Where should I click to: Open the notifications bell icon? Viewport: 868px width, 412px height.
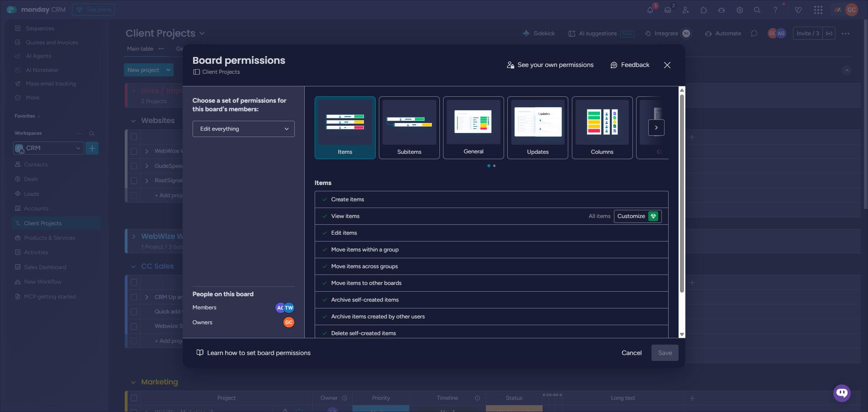click(x=650, y=10)
